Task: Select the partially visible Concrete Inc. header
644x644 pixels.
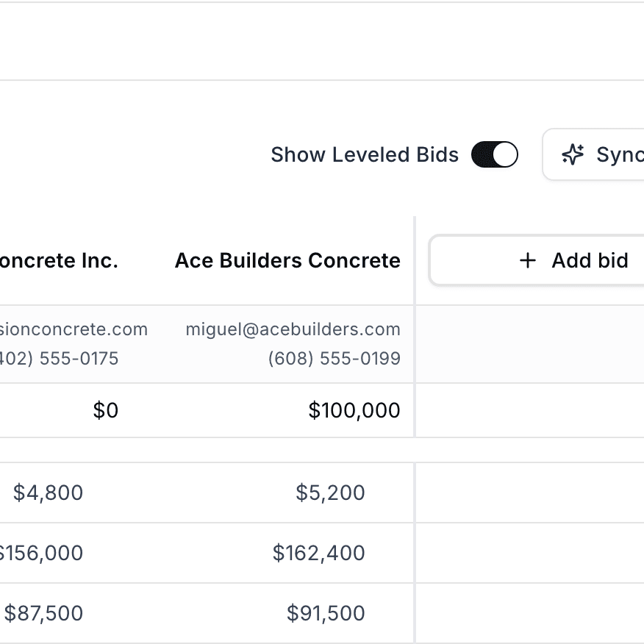Action: click(x=59, y=260)
